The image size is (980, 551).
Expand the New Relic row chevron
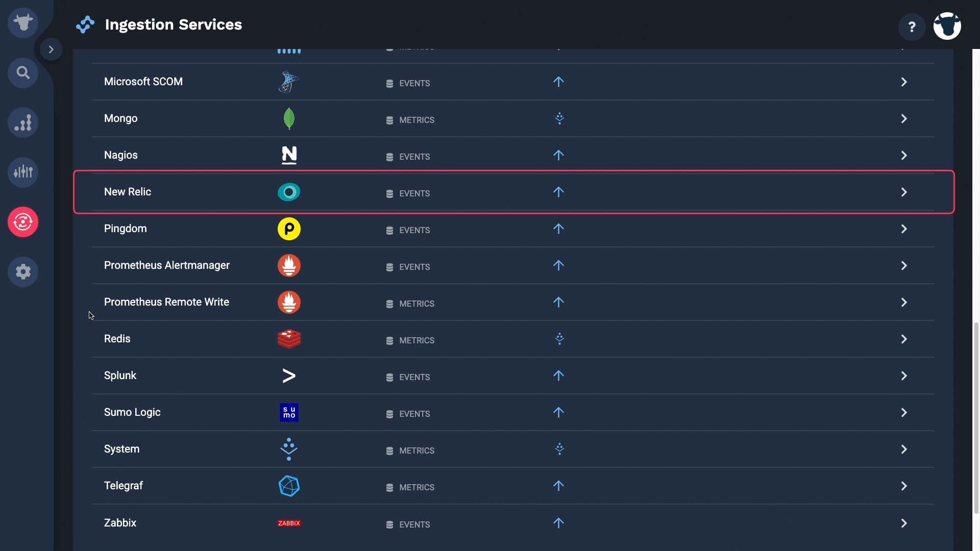[x=904, y=192]
